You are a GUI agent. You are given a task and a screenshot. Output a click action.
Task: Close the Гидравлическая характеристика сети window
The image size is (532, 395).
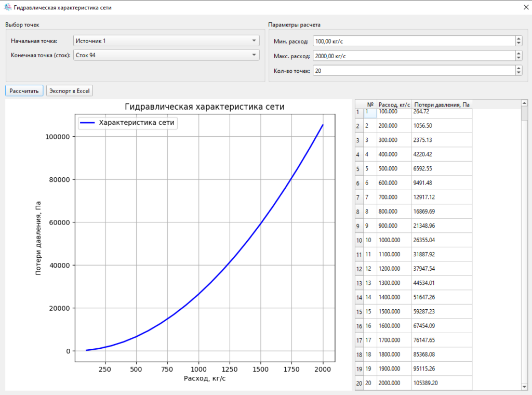526,7
